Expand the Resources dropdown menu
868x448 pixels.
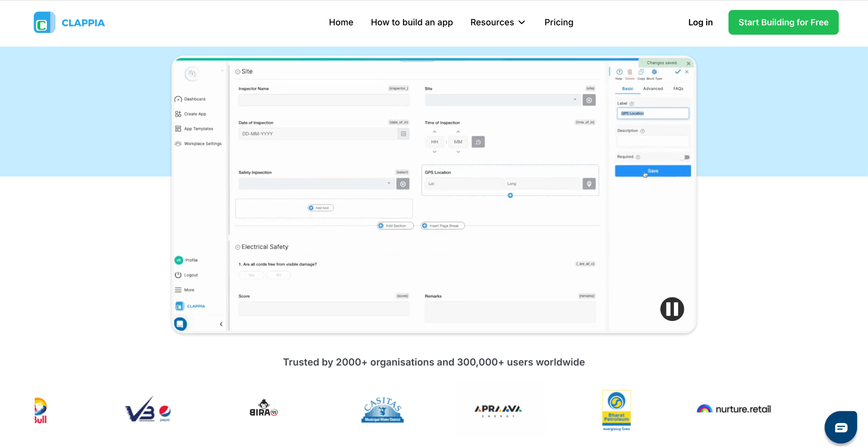click(498, 22)
